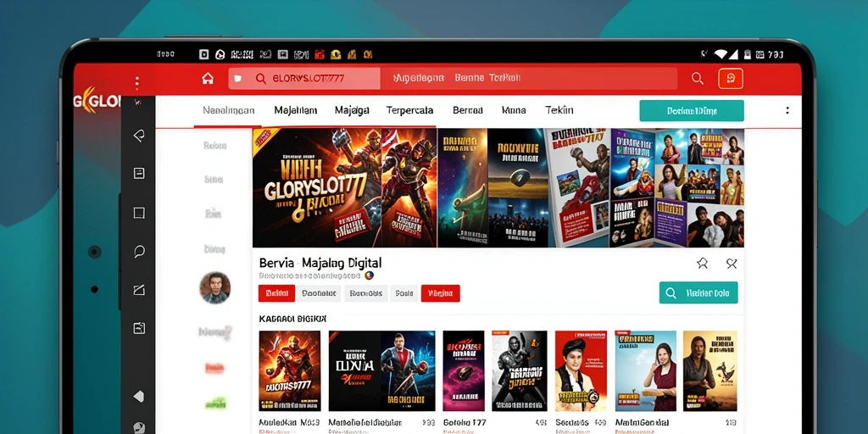Click the compose pencil-square icon in the dark sidebar
This screenshot has width=868, height=434.
pos(140,290)
